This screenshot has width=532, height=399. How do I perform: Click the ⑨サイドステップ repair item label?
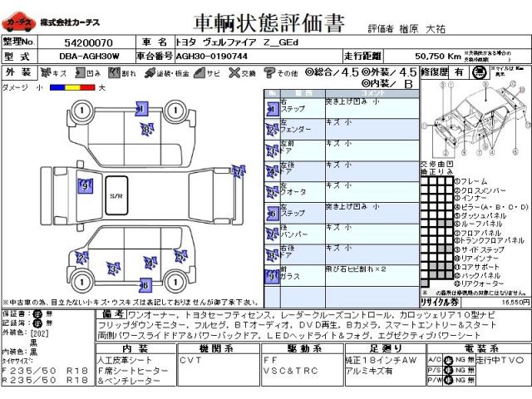pos(480,249)
